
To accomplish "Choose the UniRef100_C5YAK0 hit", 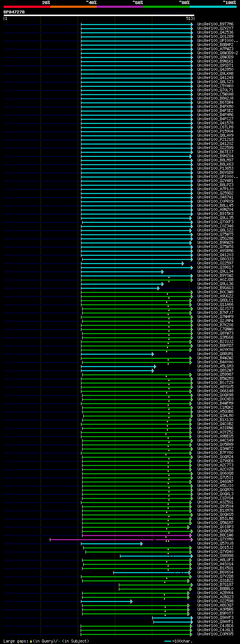I will tap(215, 86).
